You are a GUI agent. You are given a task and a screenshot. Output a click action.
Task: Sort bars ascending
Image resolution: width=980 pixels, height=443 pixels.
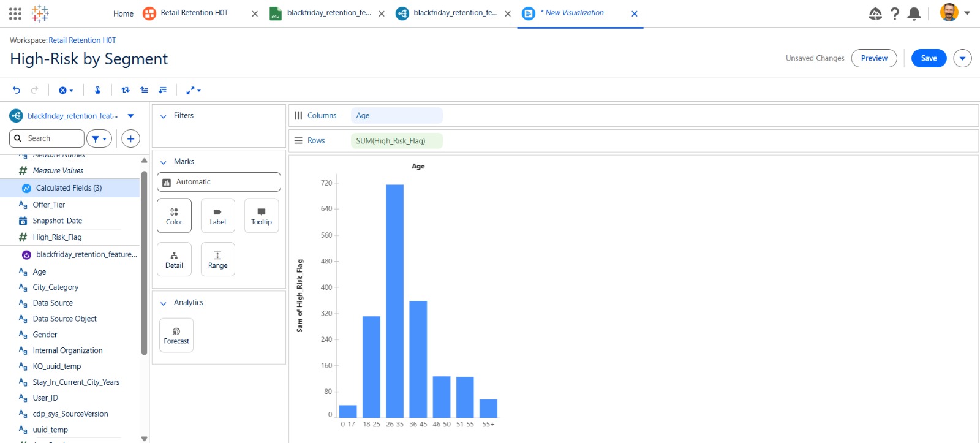[x=145, y=90]
